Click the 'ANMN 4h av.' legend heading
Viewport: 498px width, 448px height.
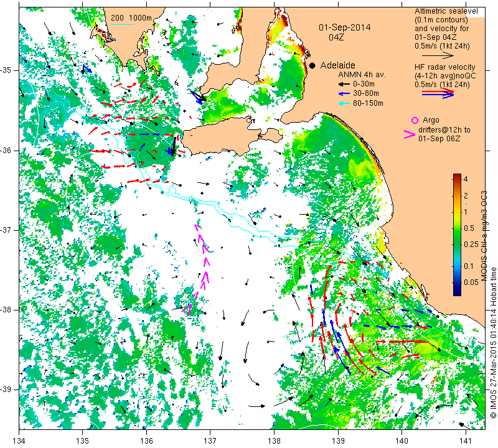[362, 75]
